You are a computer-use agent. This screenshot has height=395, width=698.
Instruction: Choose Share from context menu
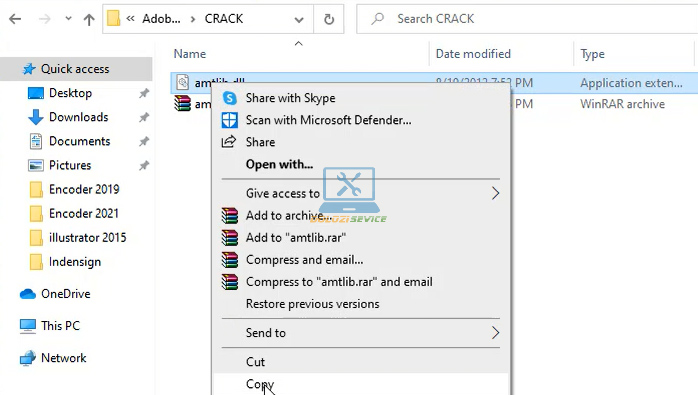[260, 142]
